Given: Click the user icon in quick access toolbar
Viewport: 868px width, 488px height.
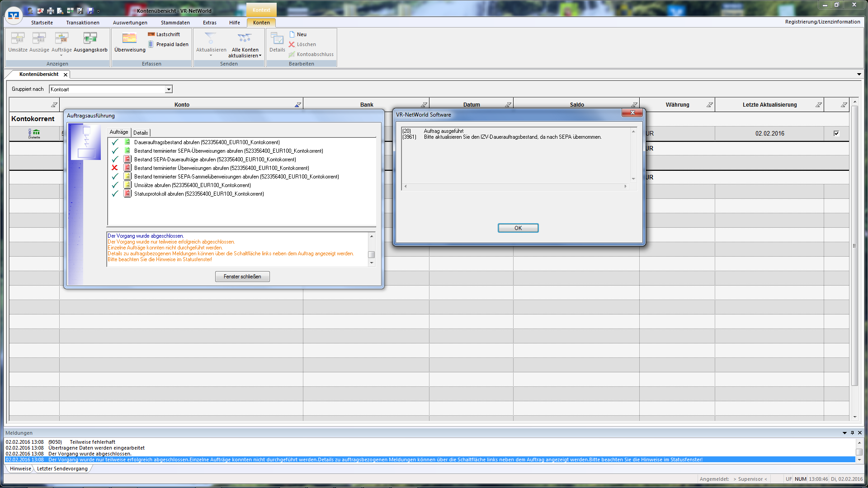Looking at the screenshot, I should tap(30, 10).
